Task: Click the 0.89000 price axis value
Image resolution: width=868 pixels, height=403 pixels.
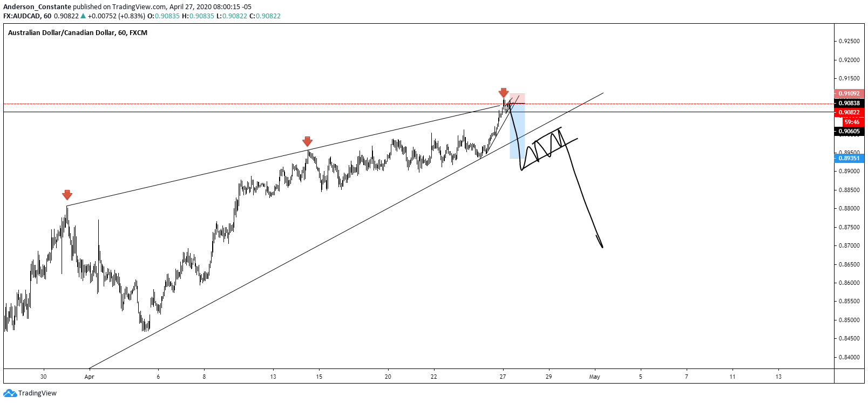Action: click(x=849, y=171)
